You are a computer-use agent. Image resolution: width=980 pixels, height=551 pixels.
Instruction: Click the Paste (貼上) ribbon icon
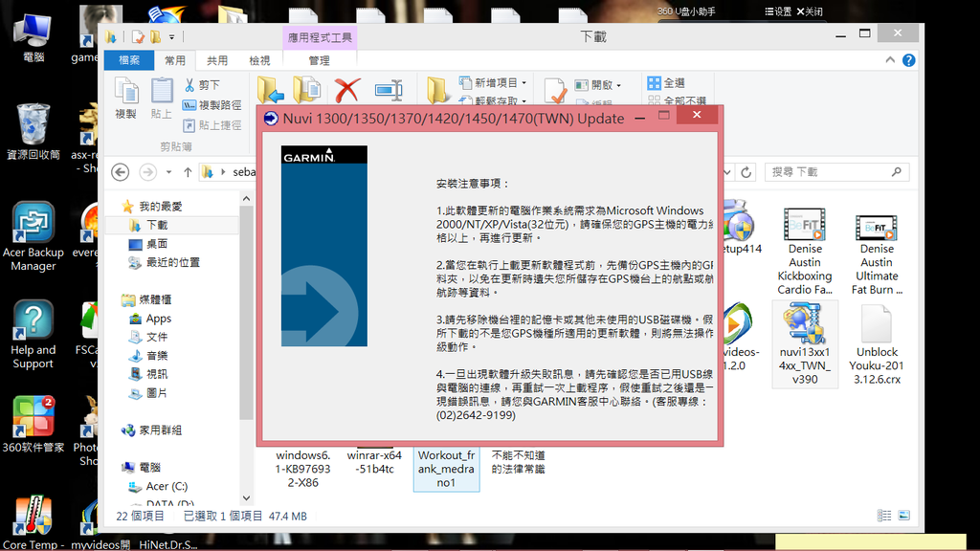tap(161, 99)
